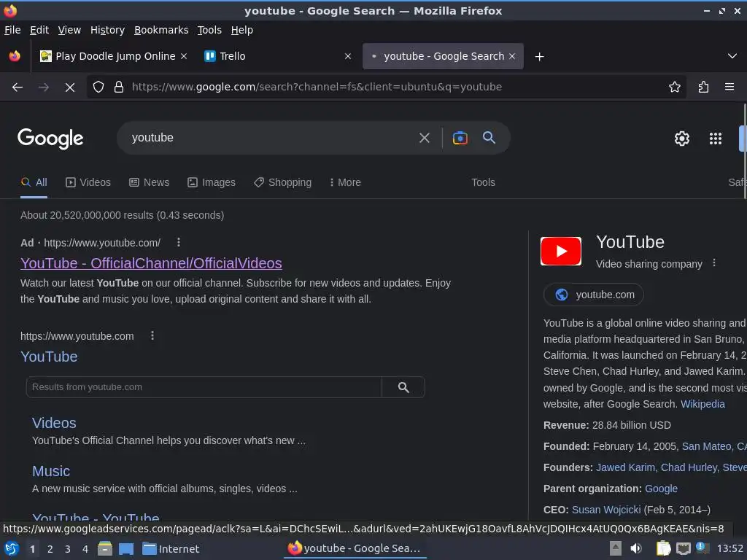This screenshot has height=560, width=747.
Task: Open the YouTube organic result title
Action: (49, 357)
